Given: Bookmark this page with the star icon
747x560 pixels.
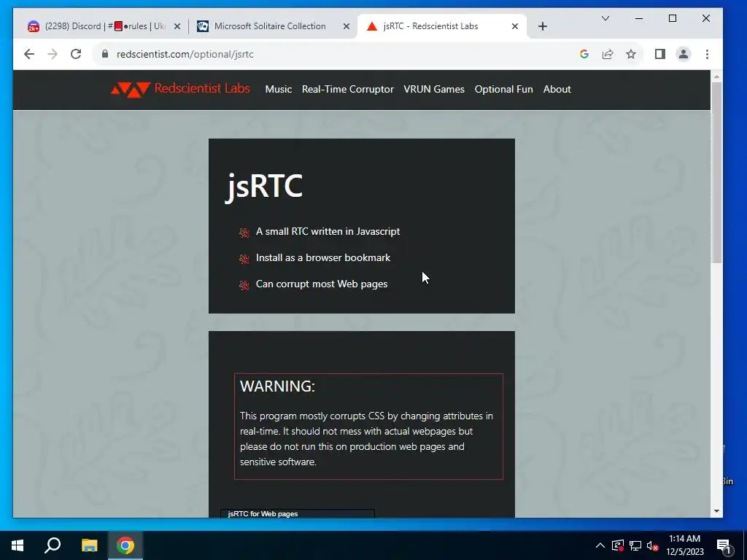Looking at the screenshot, I should (631, 54).
